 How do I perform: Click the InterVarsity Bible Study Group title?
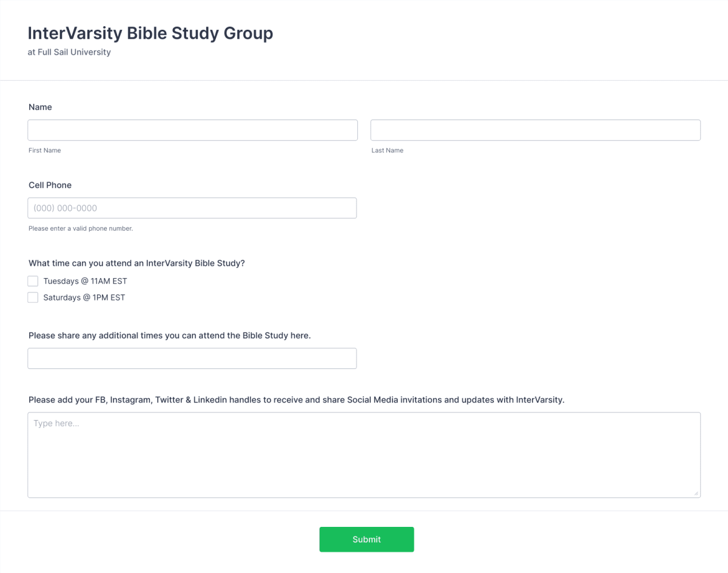[x=150, y=33]
